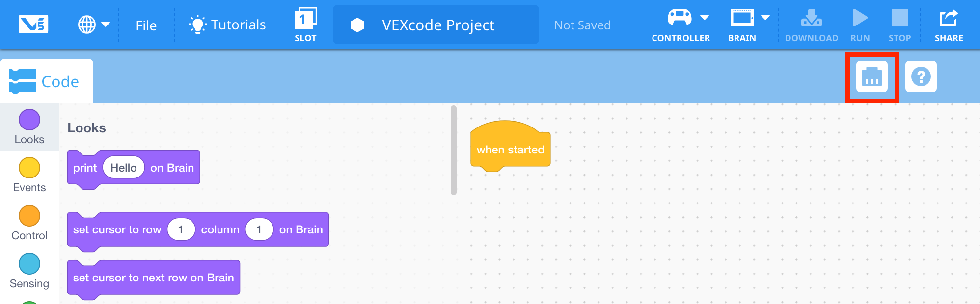The height and width of the screenshot is (304, 980).
Task: Click the Share icon in the top toolbar
Action: [x=949, y=20]
